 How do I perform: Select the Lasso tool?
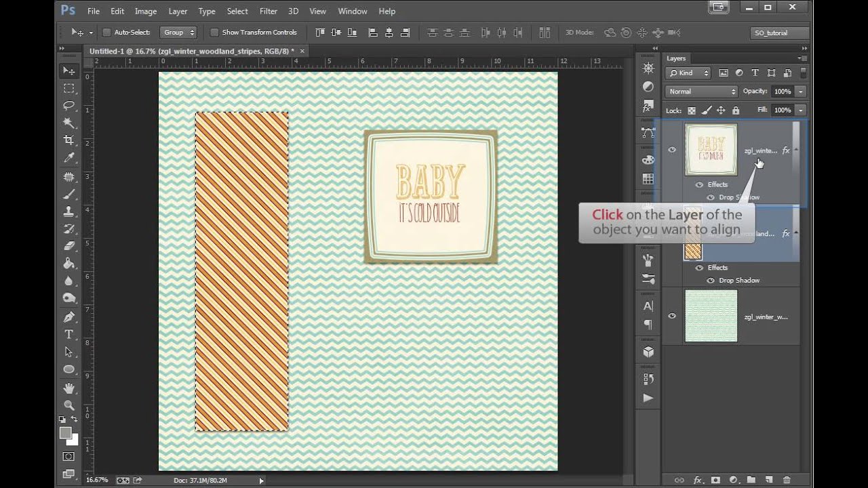(x=68, y=105)
